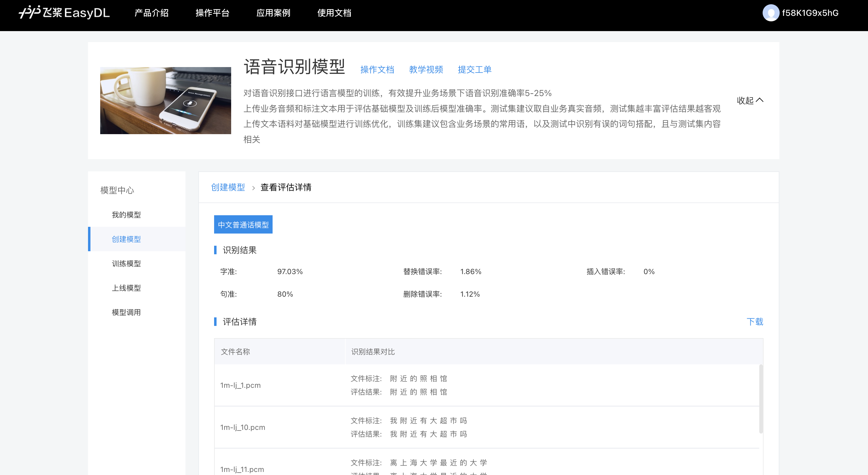This screenshot has width=868, height=475.
Task: Click the 替换错误率 value 1.86%
Action: [471, 272]
